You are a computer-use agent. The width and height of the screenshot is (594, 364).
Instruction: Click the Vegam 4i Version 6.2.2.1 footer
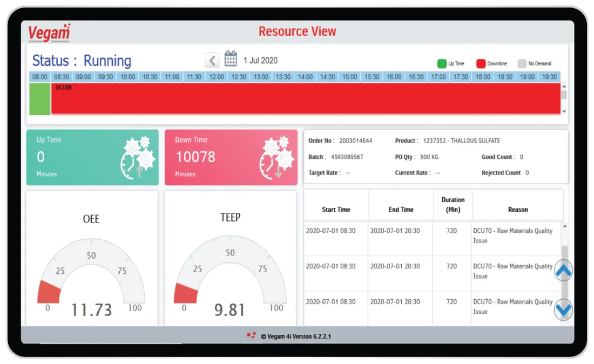coord(295,336)
